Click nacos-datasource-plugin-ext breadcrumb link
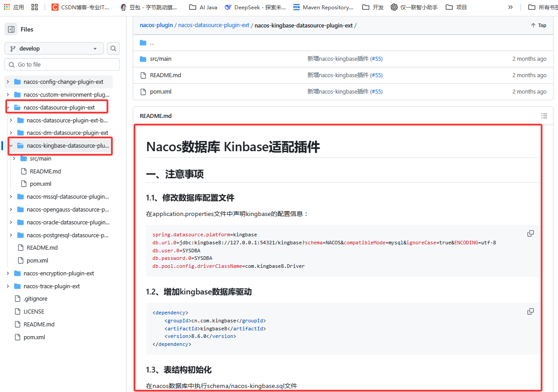This screenshot has height=392, width=558. 214,25
